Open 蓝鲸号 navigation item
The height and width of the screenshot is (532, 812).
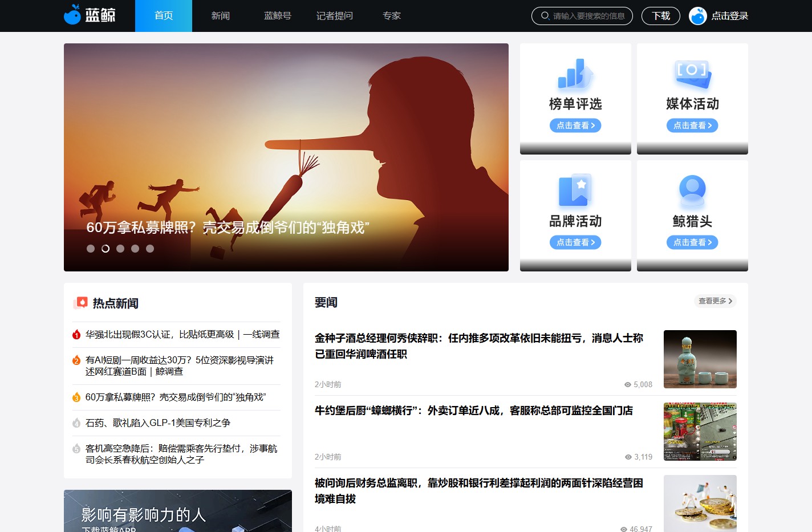[x=278, y=16]
